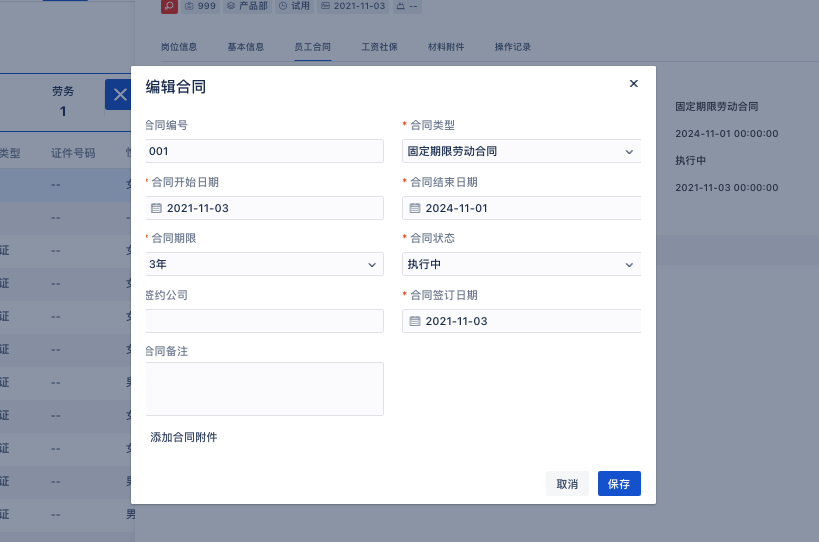Open the 材料附件 tab
The height and width of the screenshot is (542, 819).
coord(446,47)
